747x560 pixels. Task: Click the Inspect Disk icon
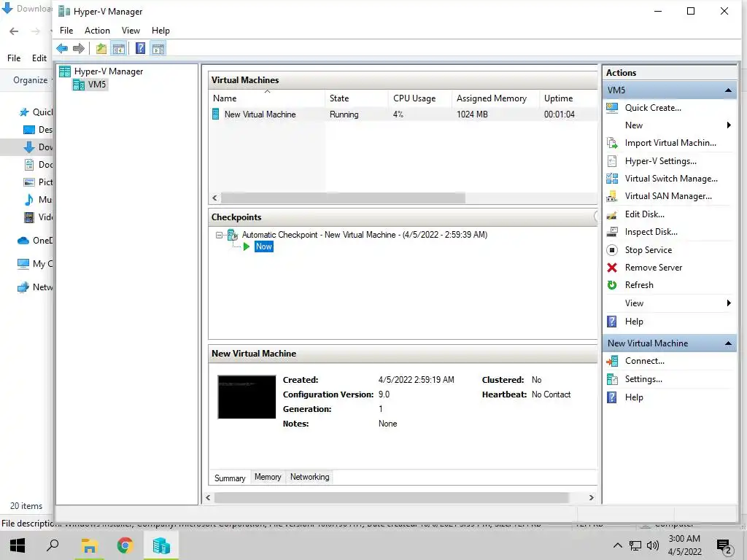click(x=612, y=232)
